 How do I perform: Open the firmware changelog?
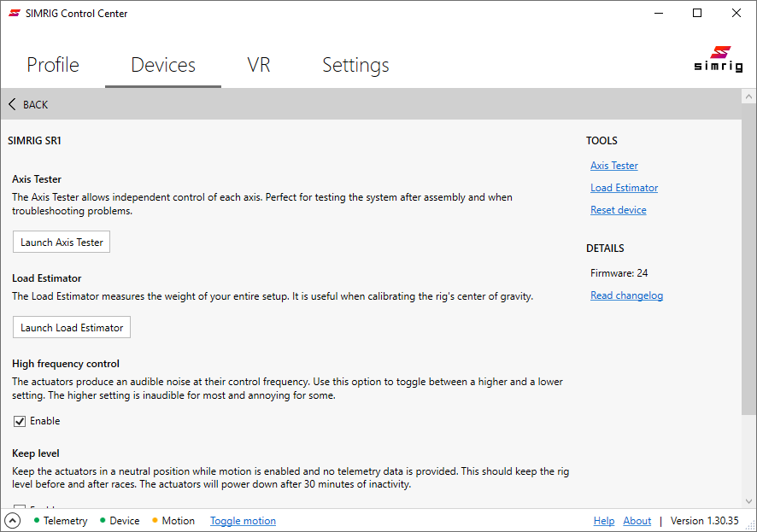click(626, 295)
